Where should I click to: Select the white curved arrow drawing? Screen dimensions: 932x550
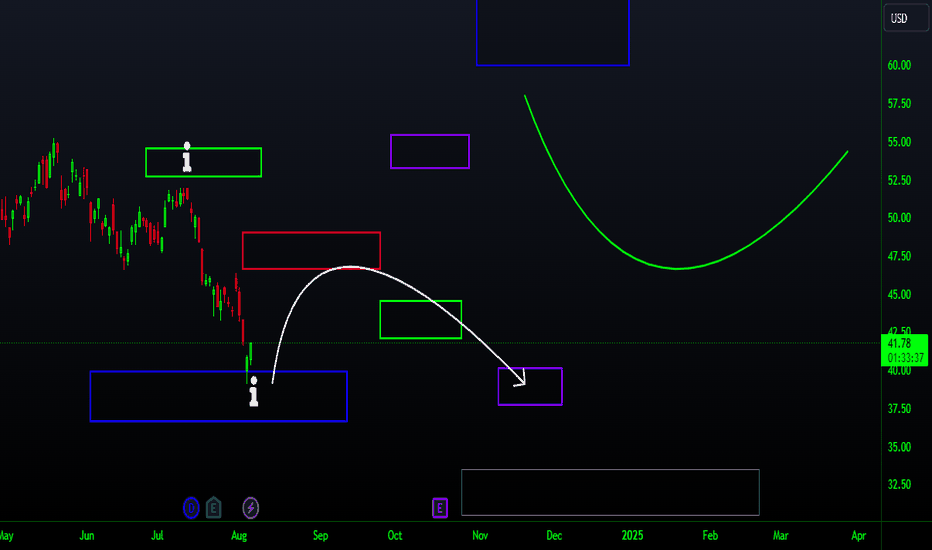click(351, 266)
